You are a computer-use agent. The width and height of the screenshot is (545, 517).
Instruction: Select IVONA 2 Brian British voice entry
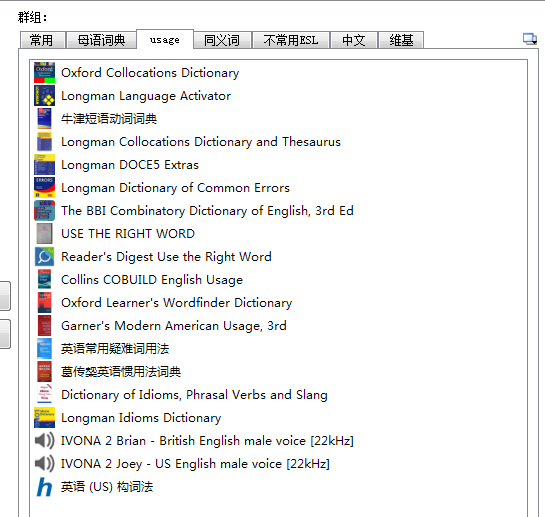(278, 441)
